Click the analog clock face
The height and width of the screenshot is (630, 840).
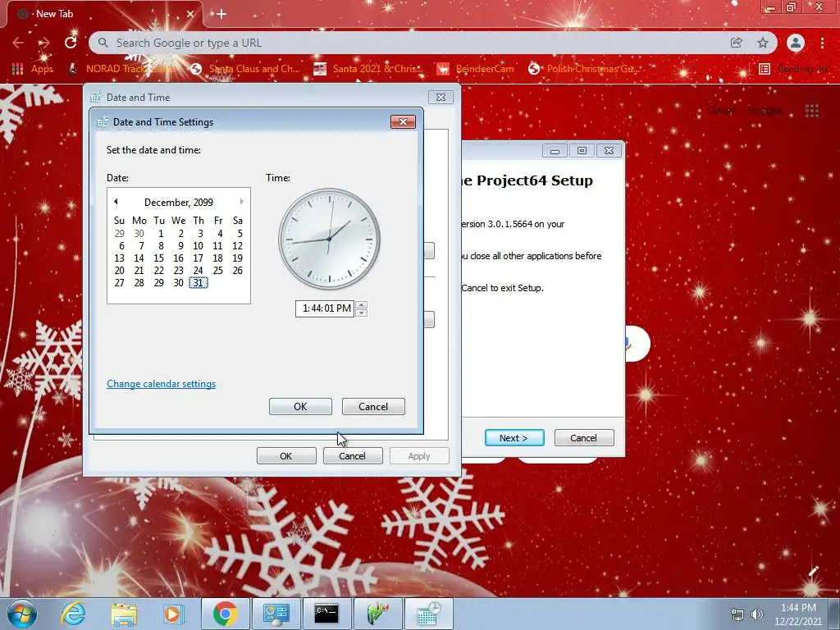[x=329, y=239]
